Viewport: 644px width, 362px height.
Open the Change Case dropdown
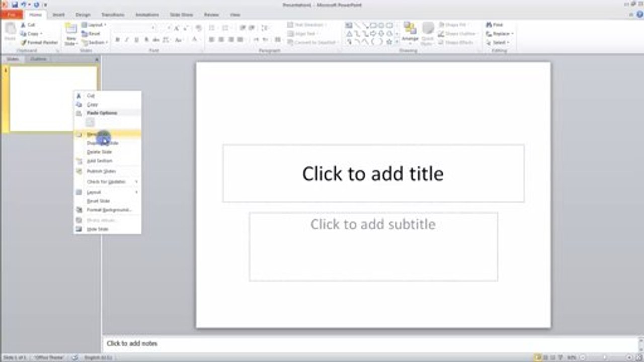point(179,40)
